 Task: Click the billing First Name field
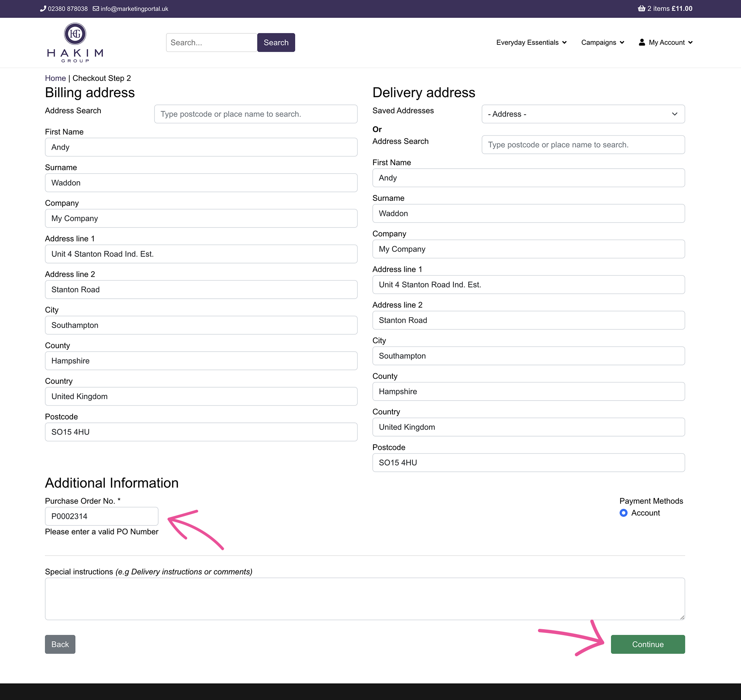coord(201,147)
